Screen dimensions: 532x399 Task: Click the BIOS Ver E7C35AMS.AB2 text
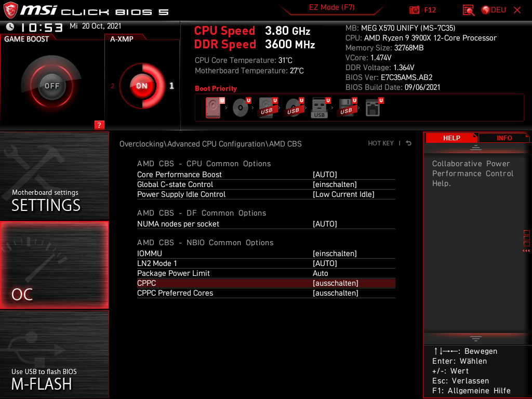point(389,77)
